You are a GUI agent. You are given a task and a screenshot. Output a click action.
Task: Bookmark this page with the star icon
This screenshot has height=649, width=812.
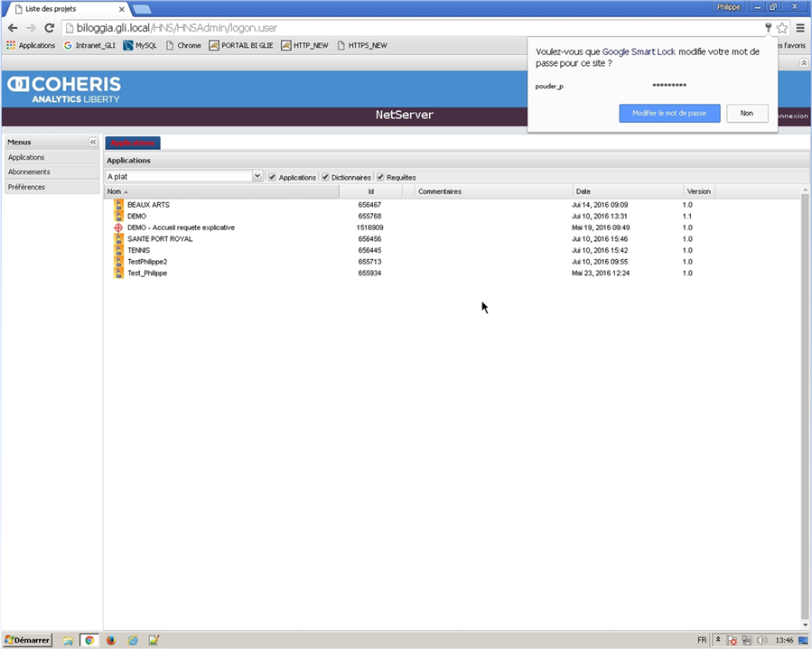782,28
